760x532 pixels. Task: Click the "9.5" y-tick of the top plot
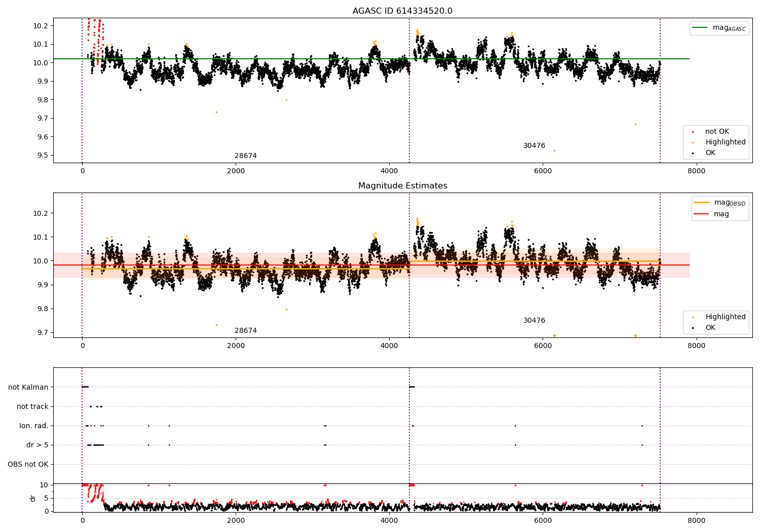click(x=42, y=156)
